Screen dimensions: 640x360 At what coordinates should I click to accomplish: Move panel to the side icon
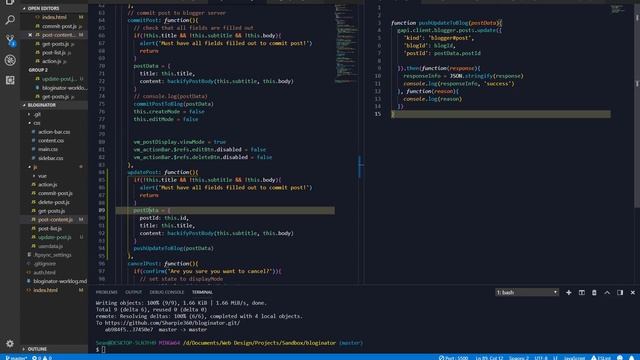(620, 292)
